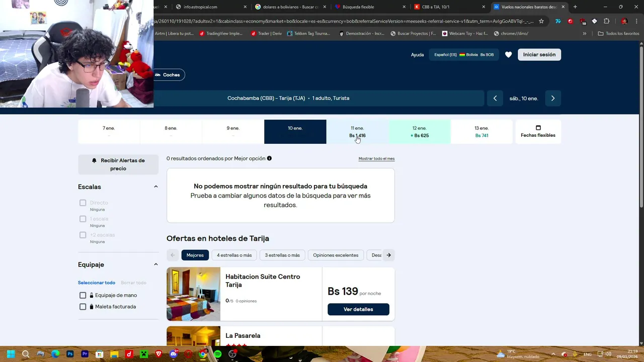Go to the previous day with left arrow

pyautogui.click(x=495, y=98)
